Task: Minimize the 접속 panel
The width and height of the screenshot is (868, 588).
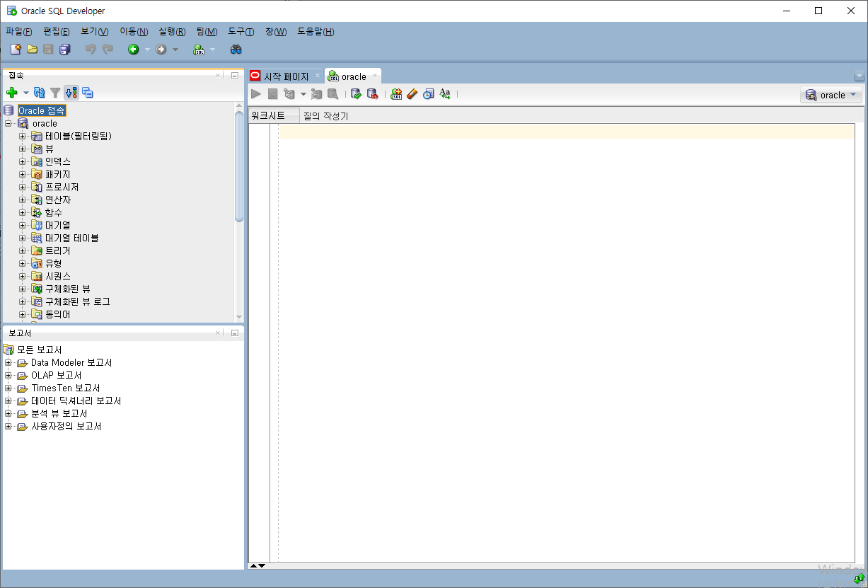Action: [235, 75]
